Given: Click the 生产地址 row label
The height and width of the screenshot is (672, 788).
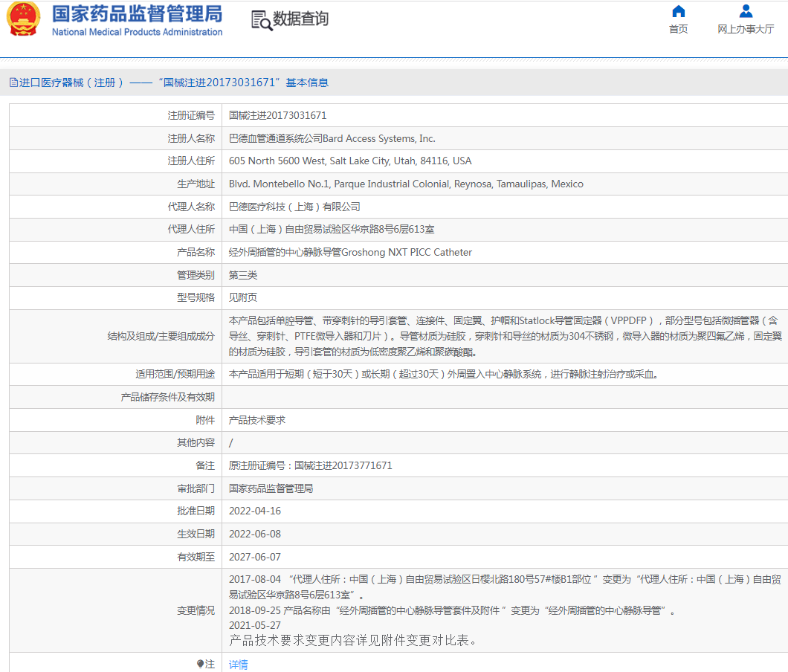Looking at the screenshot, I should [196, 184].
